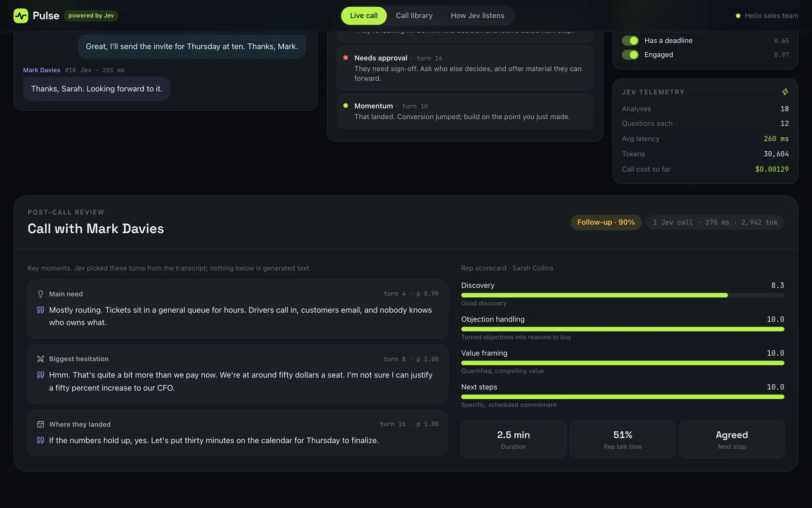Click the Value framing score bar
This screenshot has height=508, width=812.
click(623, 363)
